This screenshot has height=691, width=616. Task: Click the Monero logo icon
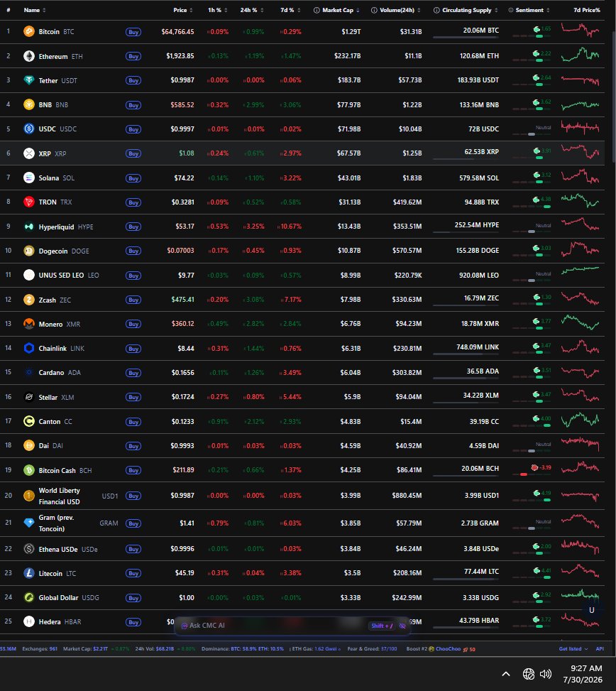click(29, 324)
